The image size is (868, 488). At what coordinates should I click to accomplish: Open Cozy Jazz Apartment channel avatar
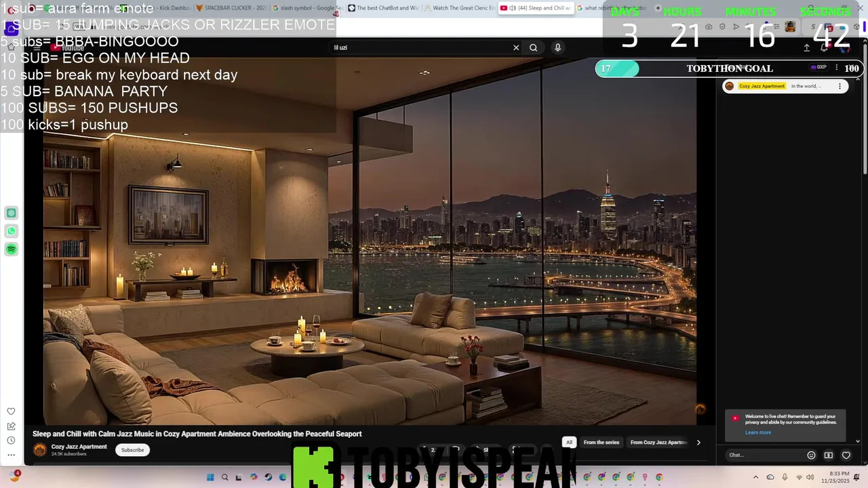[40, 450]
